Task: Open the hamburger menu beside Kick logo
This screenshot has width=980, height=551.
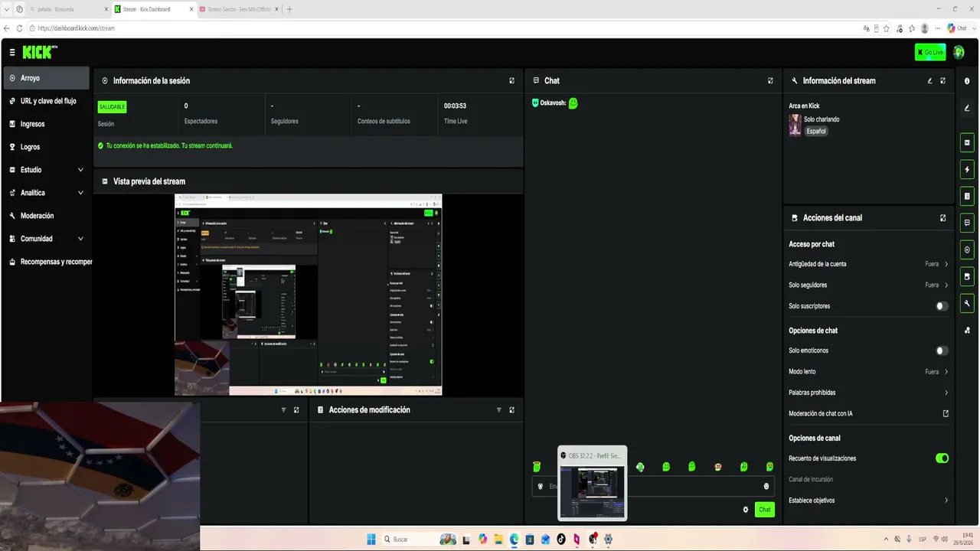Action: (x=12, y=52)
